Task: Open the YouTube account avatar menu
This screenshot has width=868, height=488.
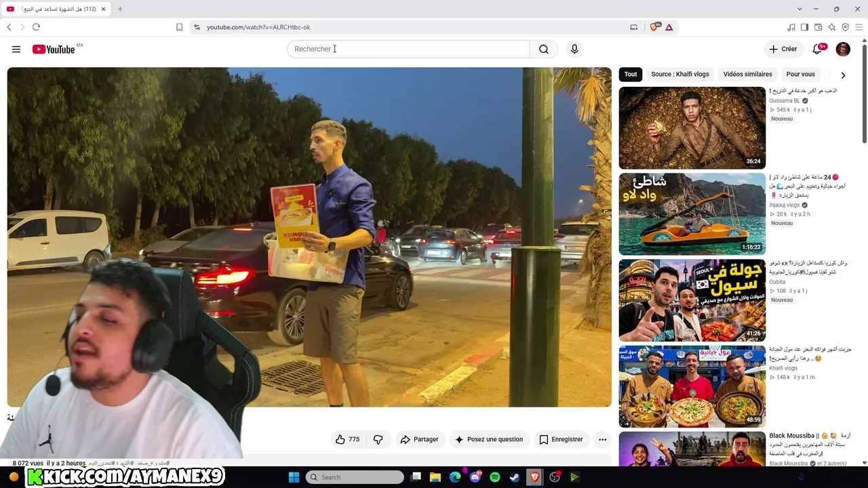Action: click(843, 49)
